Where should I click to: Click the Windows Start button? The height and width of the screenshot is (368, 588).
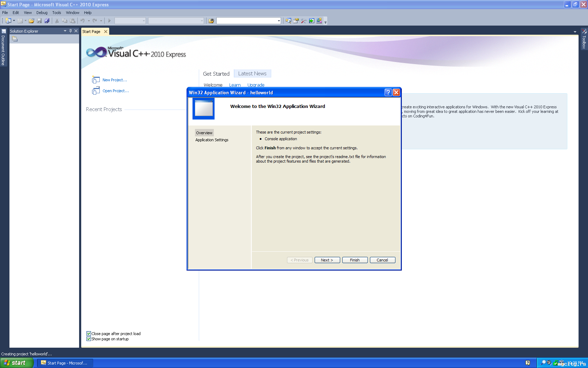17,363
